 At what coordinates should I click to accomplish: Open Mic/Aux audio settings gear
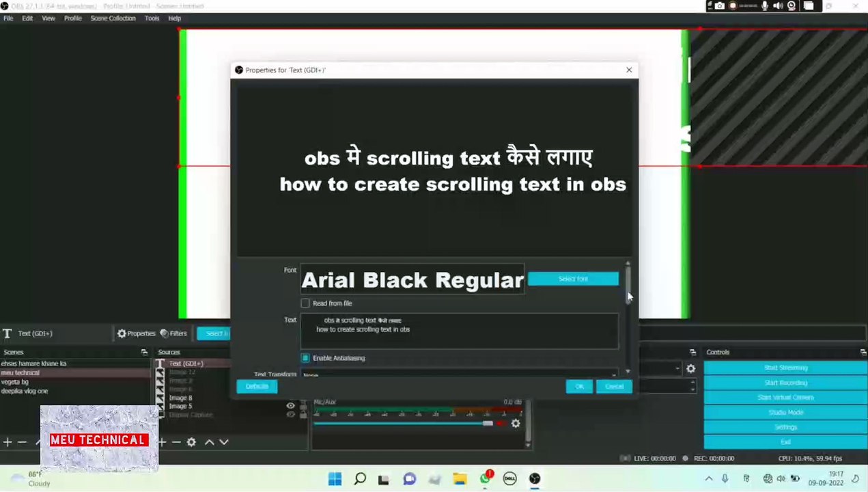click(x=516, y=424)
